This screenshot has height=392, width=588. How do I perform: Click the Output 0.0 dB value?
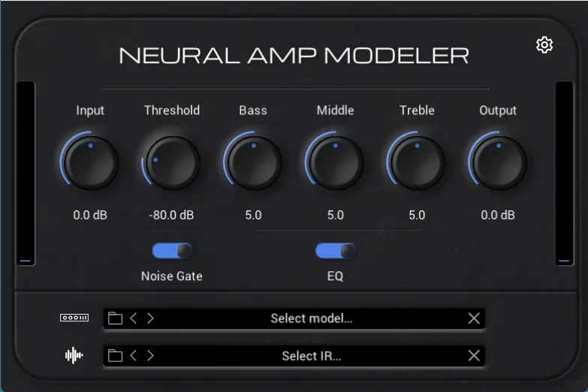[x=498, y=215]
